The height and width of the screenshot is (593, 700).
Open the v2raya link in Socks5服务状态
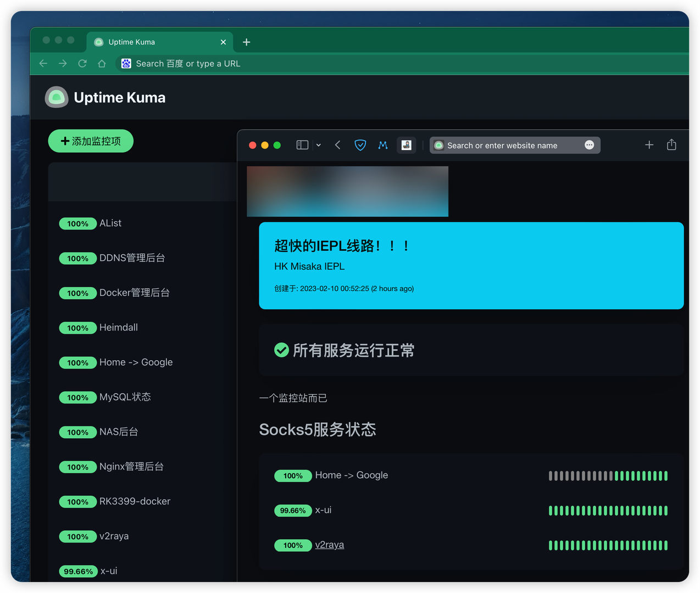tap(329, 545)
